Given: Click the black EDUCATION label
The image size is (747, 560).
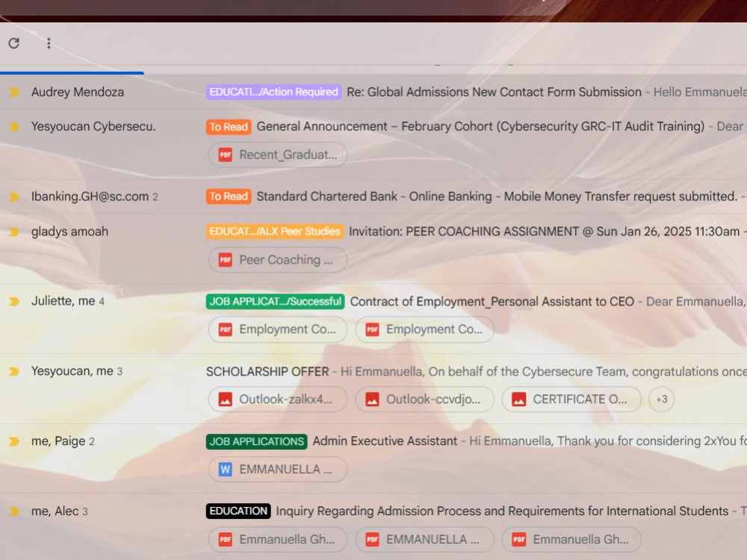Looking at the screenshot, I should [x=238, y=511].
